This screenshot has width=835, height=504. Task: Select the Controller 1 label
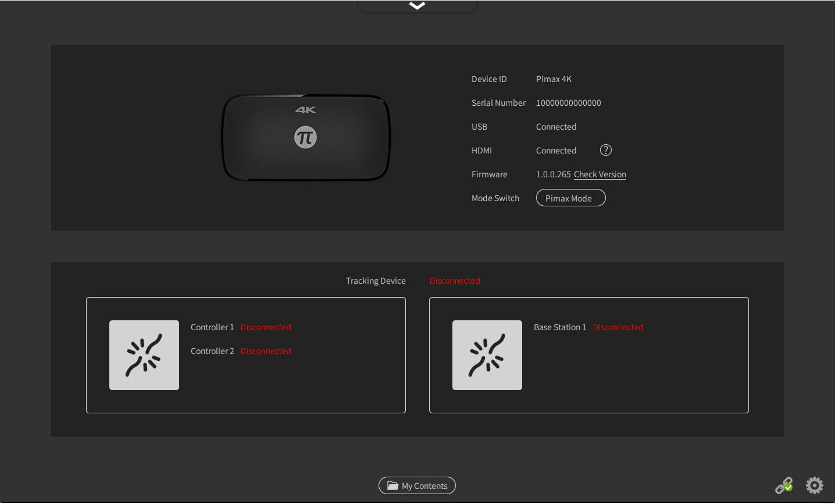(x=212, y=327)
